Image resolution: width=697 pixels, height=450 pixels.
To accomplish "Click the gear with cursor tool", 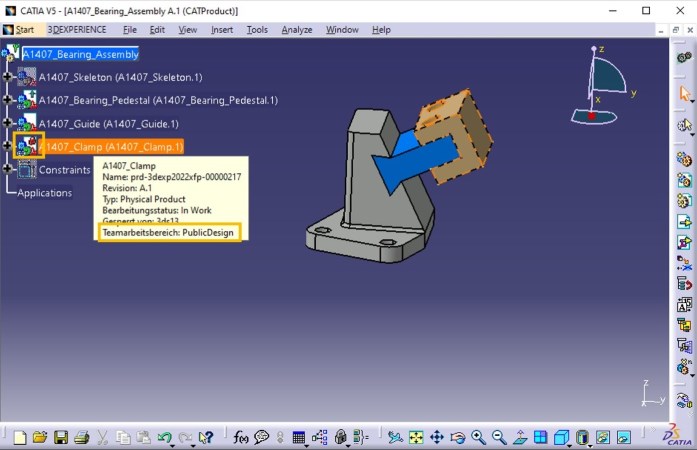I will 684,125.
